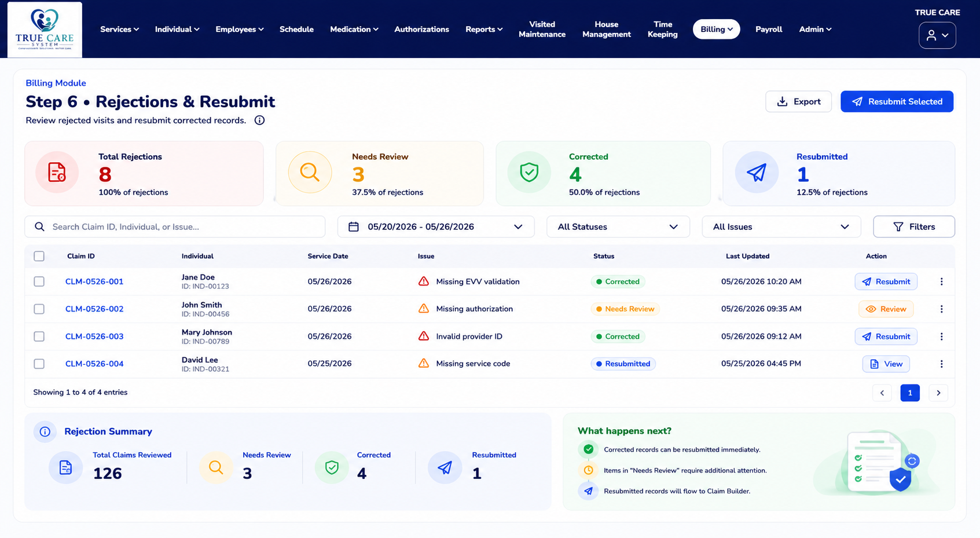Check the box for CLM-0526-001
This screenshot has width=980, height=538.
[x=39, y=281]
